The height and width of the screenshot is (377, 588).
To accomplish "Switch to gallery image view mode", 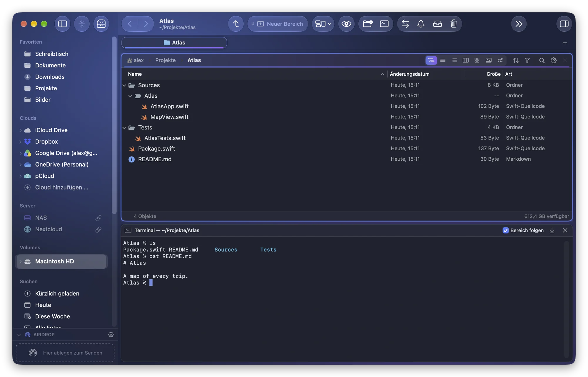I will click(x=489, y=60).
